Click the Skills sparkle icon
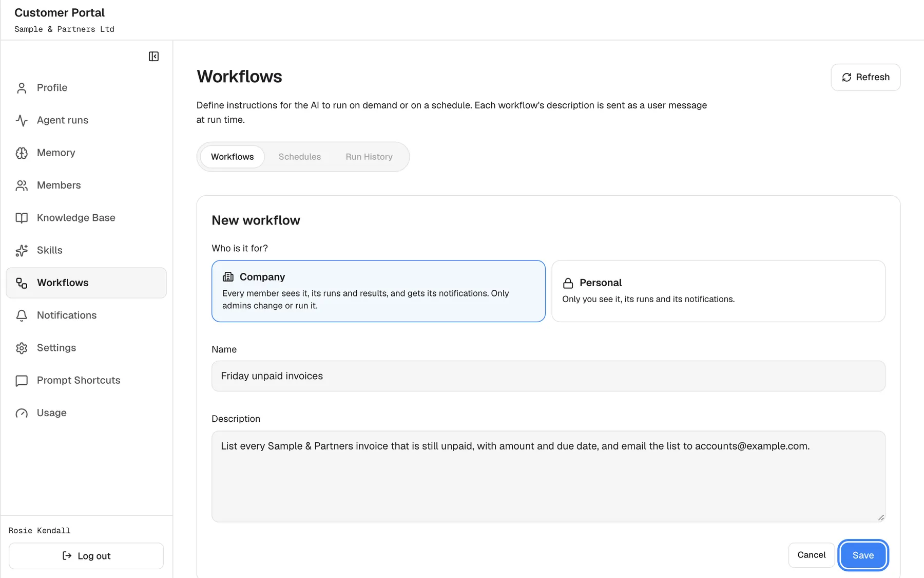 coord(22,250)
